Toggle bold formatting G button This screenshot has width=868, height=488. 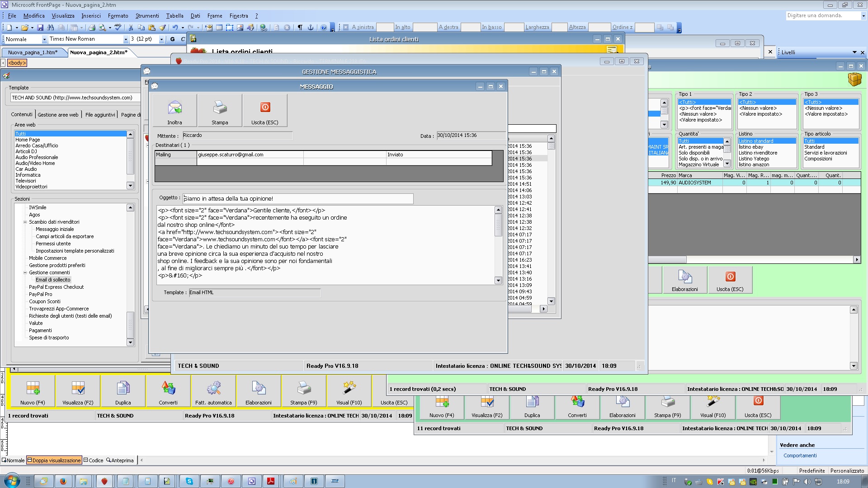click(172, 39)
